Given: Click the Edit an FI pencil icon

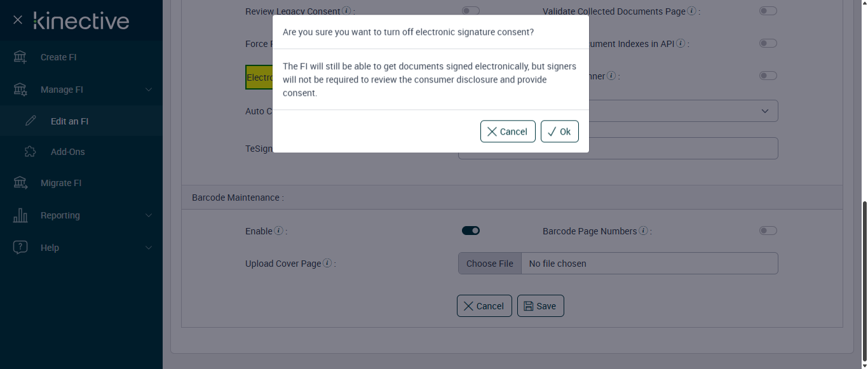Looking at the screenshot, I should tap(31, 121).
